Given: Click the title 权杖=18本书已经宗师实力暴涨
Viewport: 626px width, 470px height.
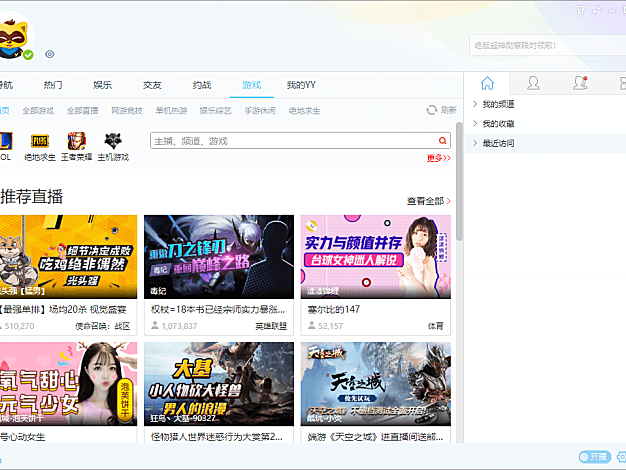Looking at the screenshot, I should tap(218, 309).
